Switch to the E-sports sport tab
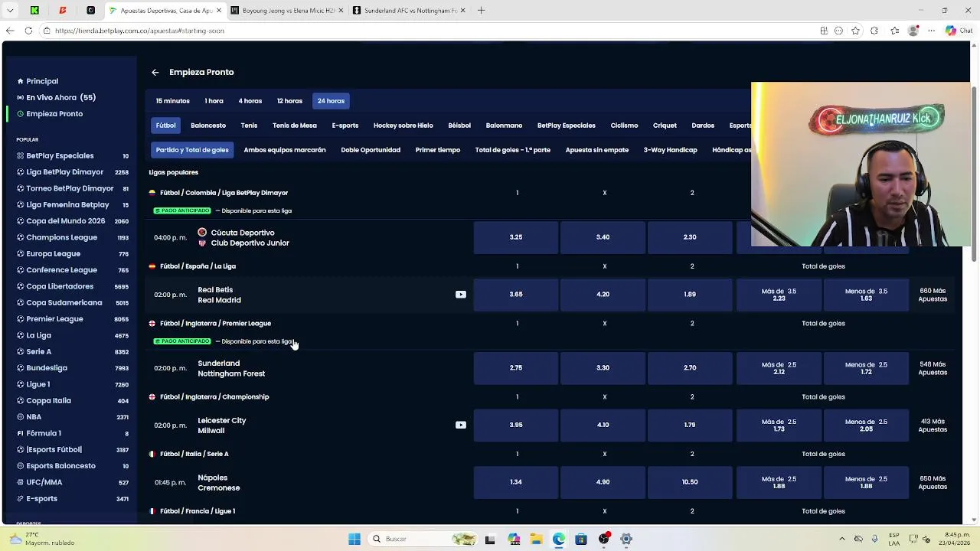This screenshot has height=551, width=980. coord(345,126)
